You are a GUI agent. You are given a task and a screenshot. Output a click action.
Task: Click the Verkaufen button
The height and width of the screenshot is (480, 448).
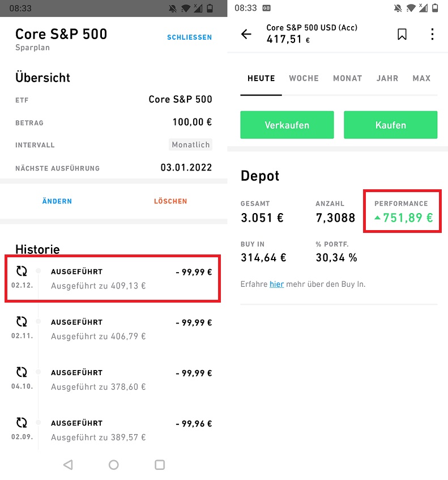287,125
